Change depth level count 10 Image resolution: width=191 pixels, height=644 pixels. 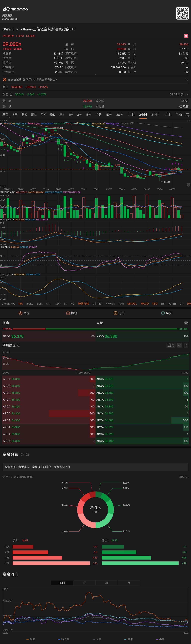[186, 345]
